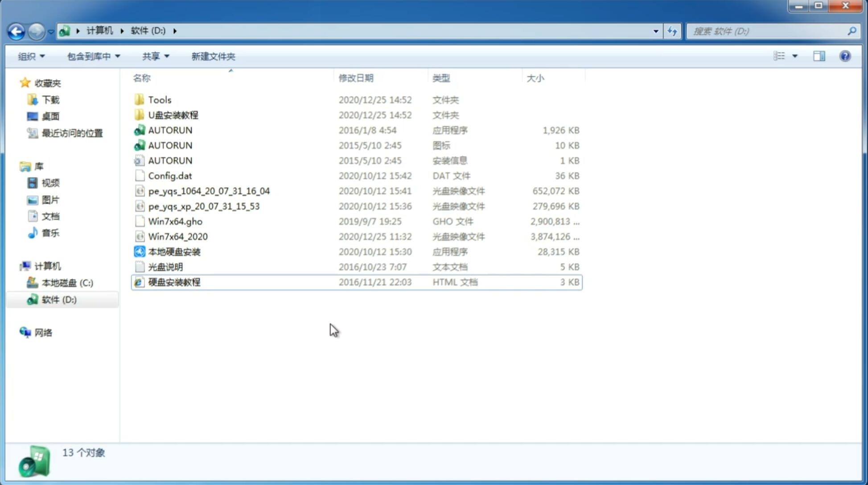This screenshot has width=868, height=485.
Task: Click 名称 column header to sort
Action: (142, 78)
